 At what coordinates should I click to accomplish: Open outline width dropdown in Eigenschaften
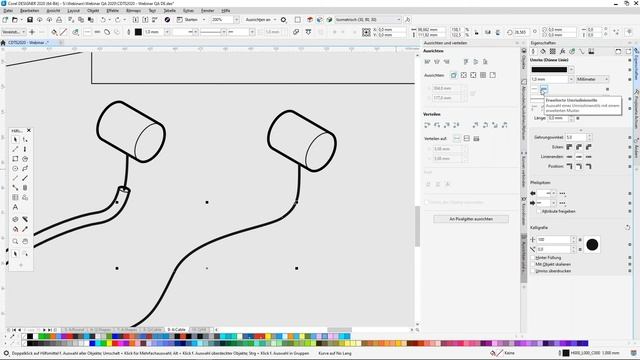coord(571,79)
